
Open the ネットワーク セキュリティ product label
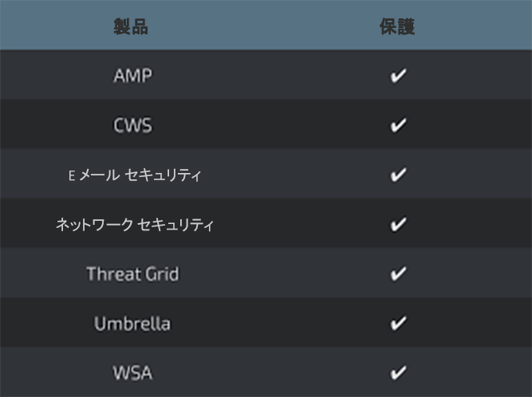[134, 225]
